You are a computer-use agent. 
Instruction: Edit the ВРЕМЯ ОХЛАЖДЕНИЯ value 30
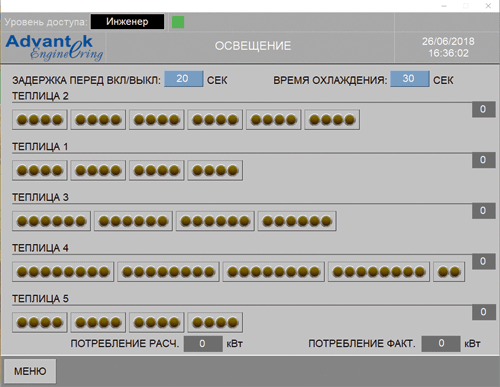pos(410,79)
